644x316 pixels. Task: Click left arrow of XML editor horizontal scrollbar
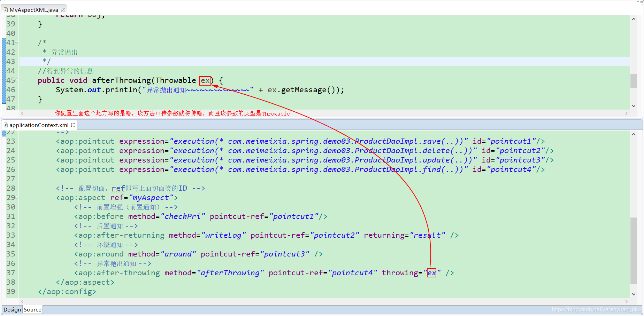click(22, 301)
